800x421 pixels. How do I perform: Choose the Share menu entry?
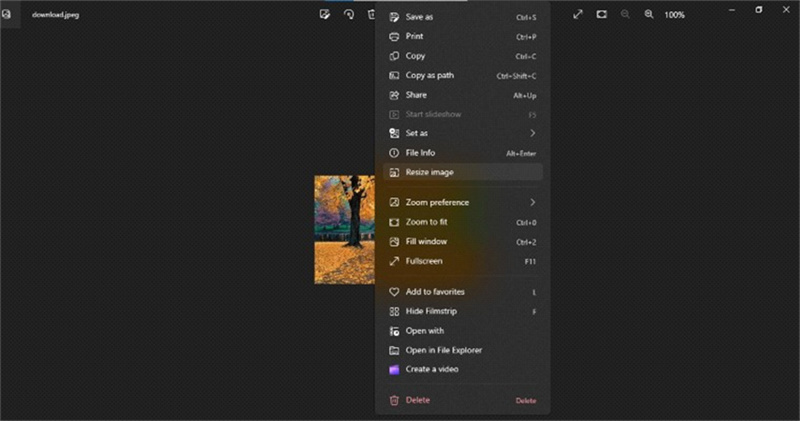(x=462, y=95)
